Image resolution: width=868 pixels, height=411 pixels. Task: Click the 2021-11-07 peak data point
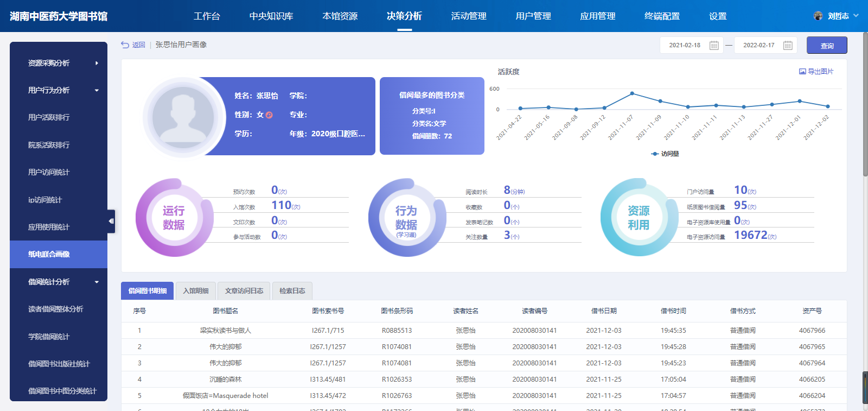click(632, 94)
